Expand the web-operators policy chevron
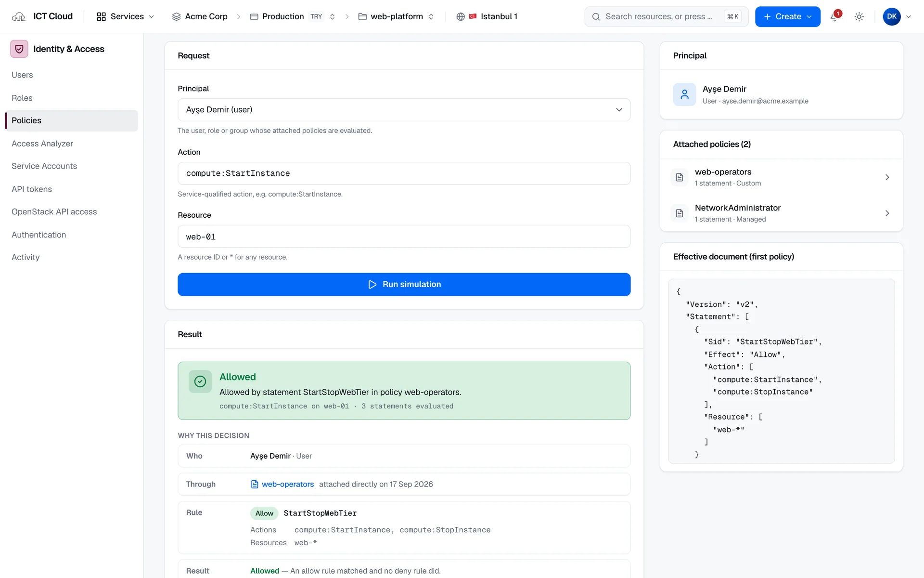 (x=887, y=177)
